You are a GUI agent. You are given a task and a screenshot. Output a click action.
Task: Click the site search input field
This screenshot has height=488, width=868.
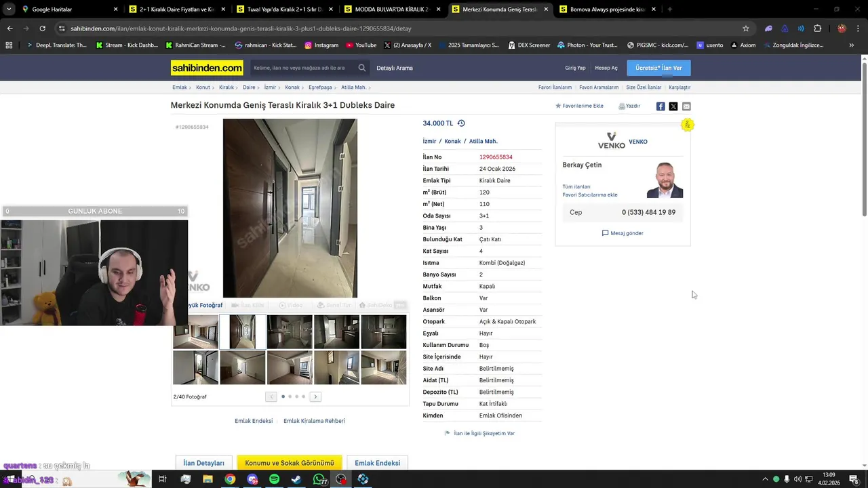click(302, 68)
